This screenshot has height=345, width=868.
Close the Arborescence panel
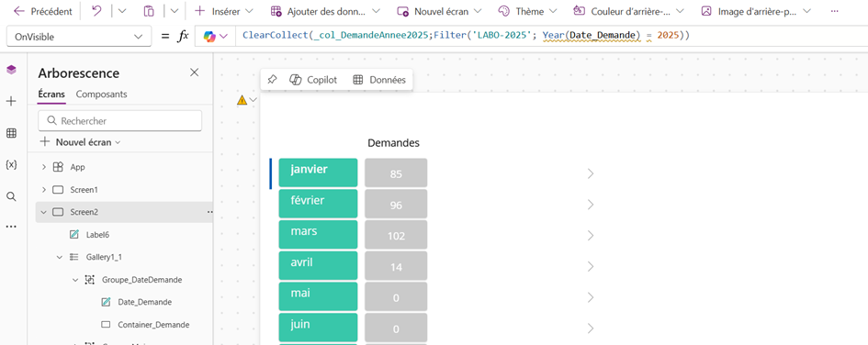[195, 72]
